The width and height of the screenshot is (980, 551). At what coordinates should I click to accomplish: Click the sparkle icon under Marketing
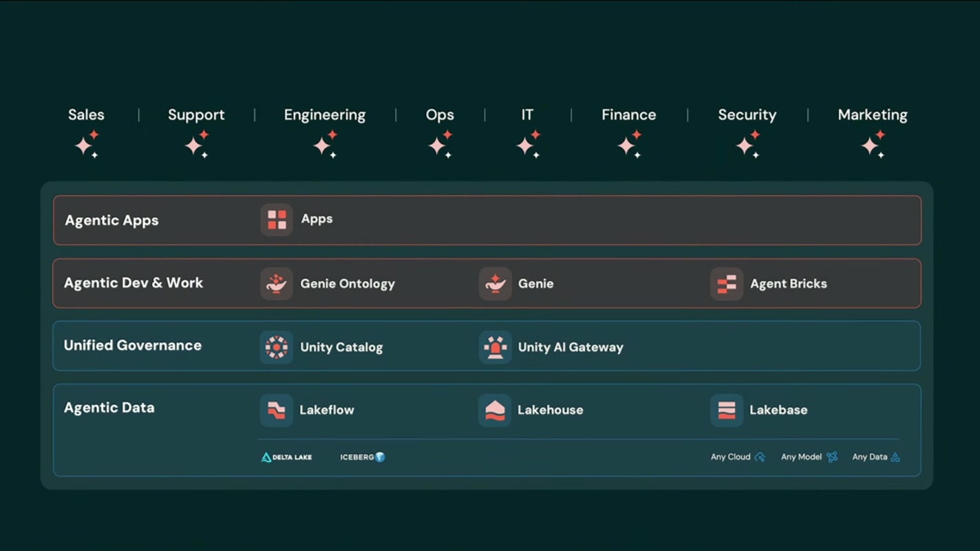coord(873,144)
